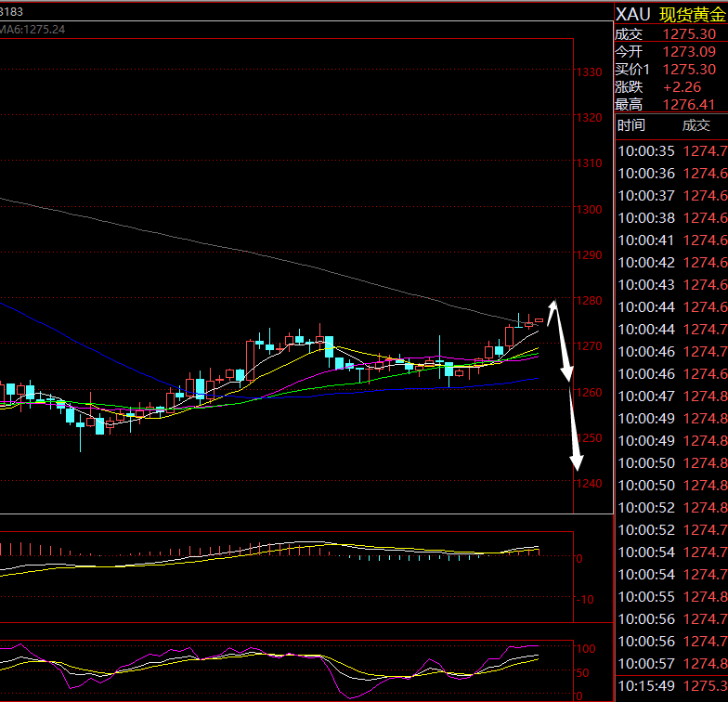The image size is (728, 702).
Task: Select the tick row at 10:00:37
Action: coord(672,195)
